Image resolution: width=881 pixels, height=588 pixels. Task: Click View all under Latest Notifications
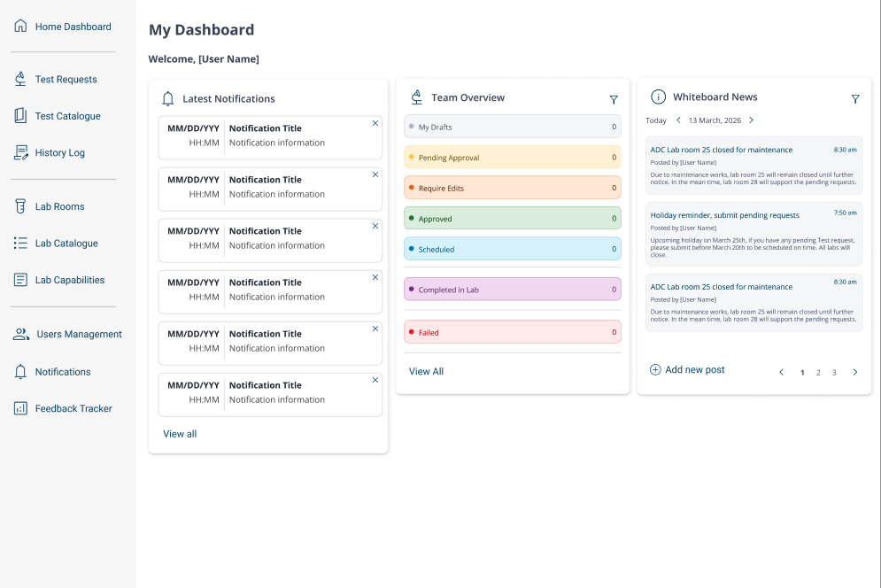click(x=180, y=434)
